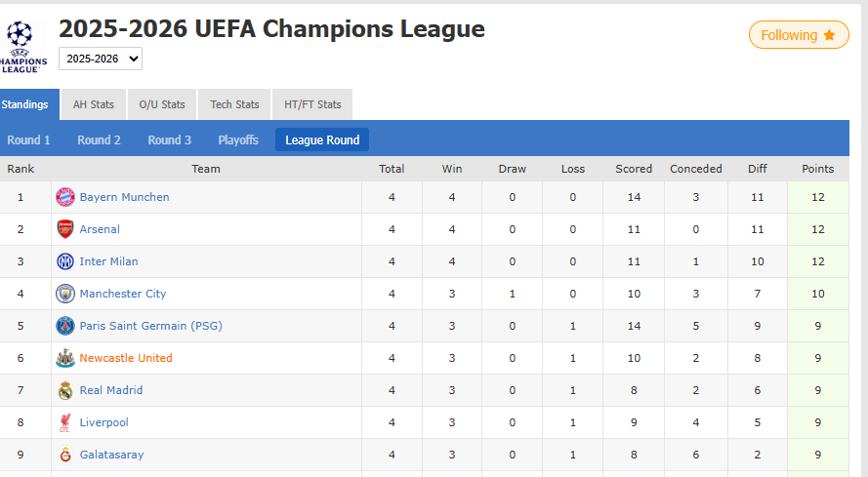The image size is (868, 477).
Task: Click the Real Madrid crest icon
Action: 65,390
